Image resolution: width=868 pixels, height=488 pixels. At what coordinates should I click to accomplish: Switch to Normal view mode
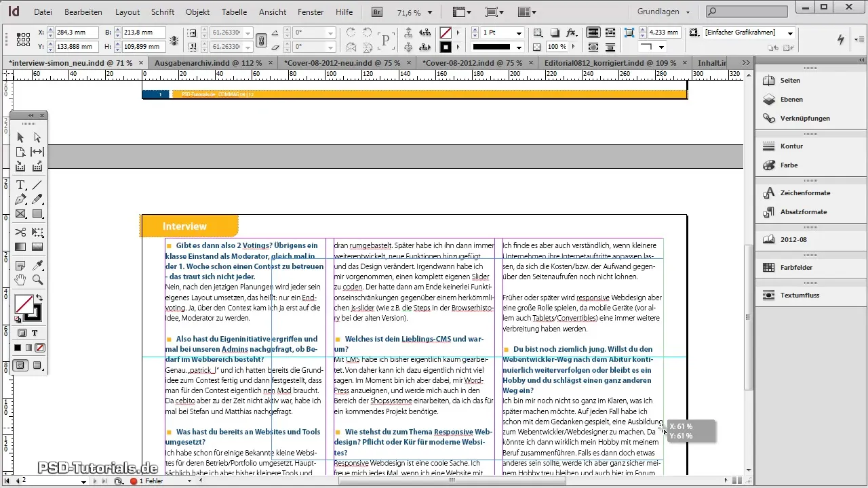tap(20, 365)
